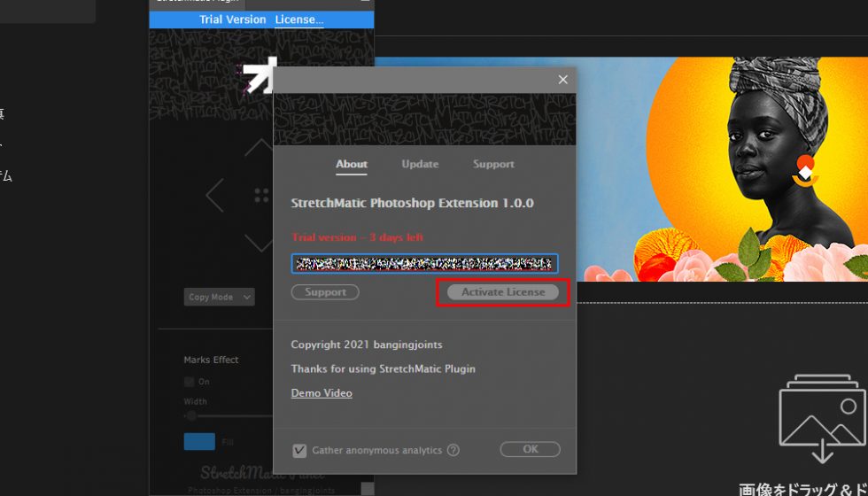Enable the Marks Effect On checkbox
The image size is (868, 496).
click(190, 382)
